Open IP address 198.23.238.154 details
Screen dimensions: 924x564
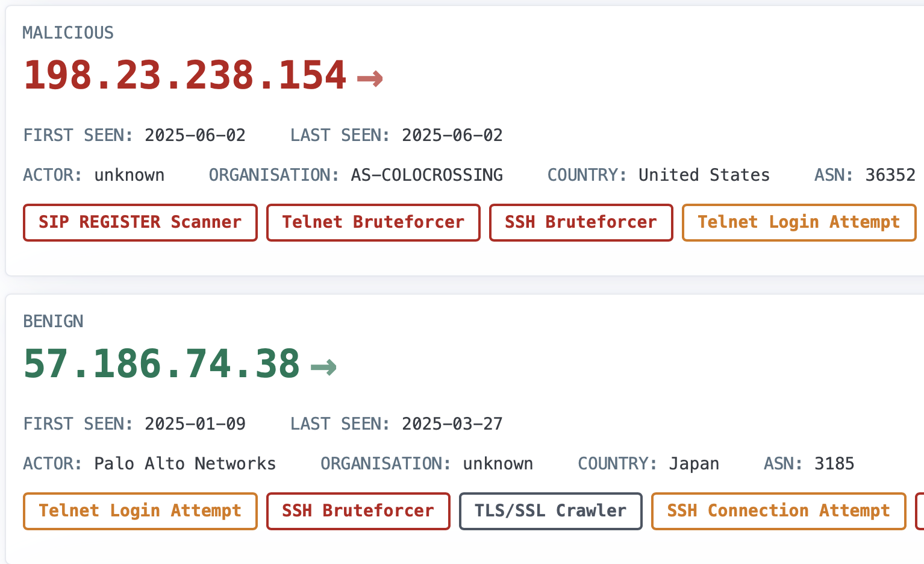185,75
